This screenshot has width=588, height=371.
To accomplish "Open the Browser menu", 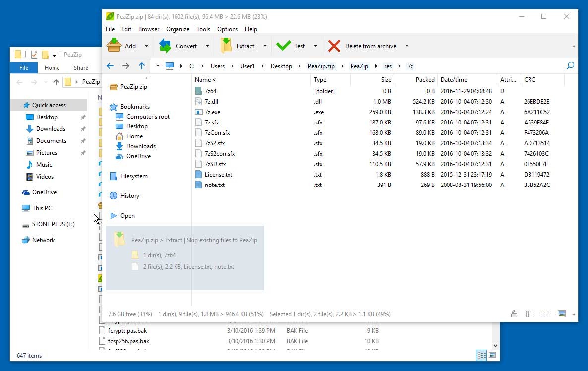I will pos(149,29).
